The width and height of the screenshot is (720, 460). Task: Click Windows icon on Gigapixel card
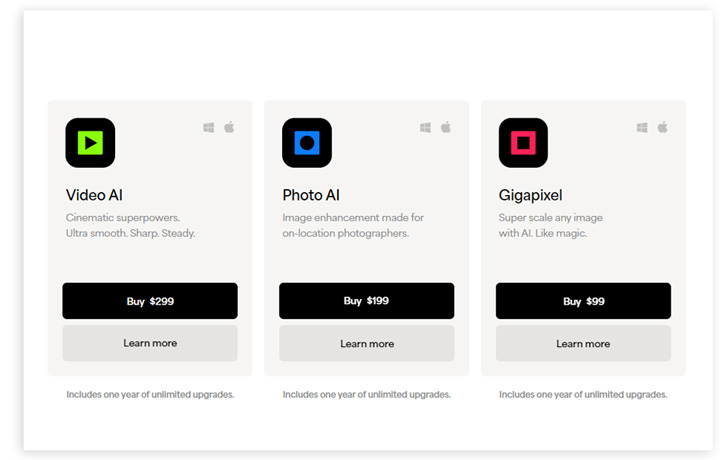[642, 128]
